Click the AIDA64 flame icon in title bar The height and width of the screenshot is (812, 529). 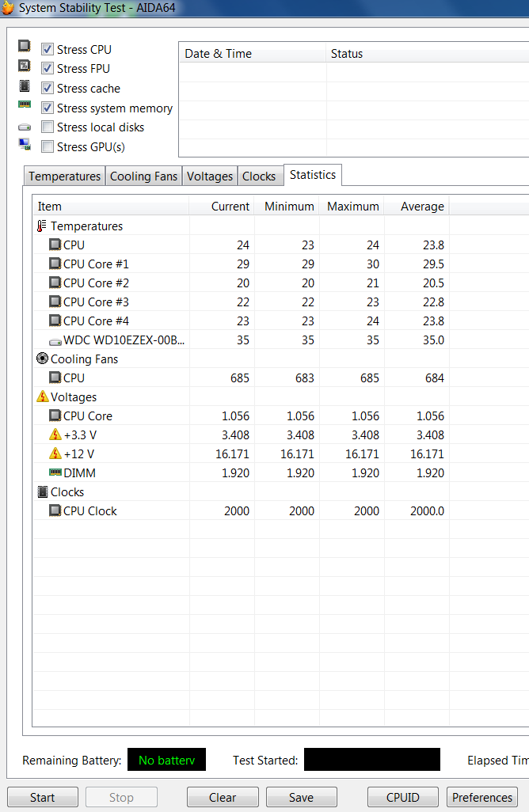pos(8,7)
